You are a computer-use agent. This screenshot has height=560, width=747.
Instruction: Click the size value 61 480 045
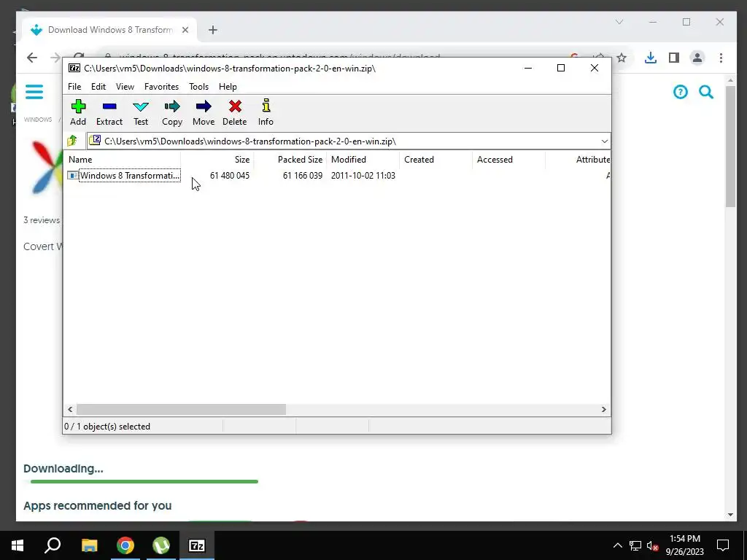click(x=230, y=176)
